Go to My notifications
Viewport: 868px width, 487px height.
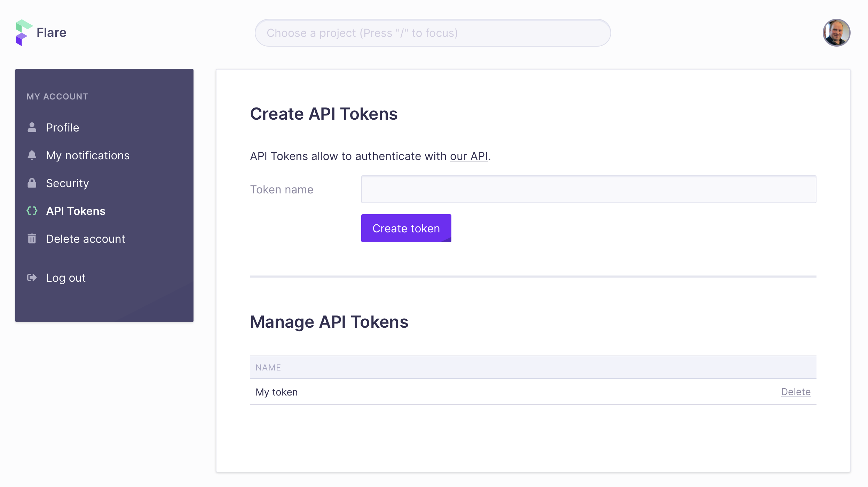[x=88, y=155]
